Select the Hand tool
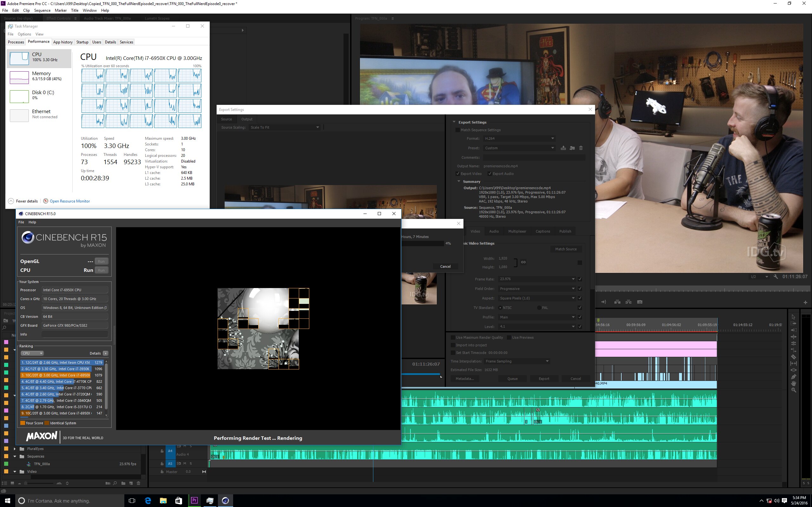The height and width of the screenshot is (507, 812). click(x=794, y=384)
